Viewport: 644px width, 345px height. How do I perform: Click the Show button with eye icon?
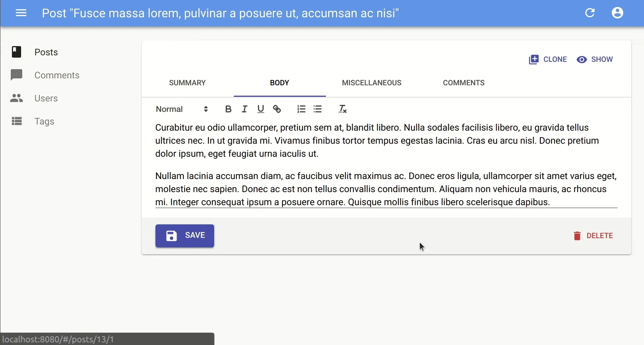(x=594, y=60)
